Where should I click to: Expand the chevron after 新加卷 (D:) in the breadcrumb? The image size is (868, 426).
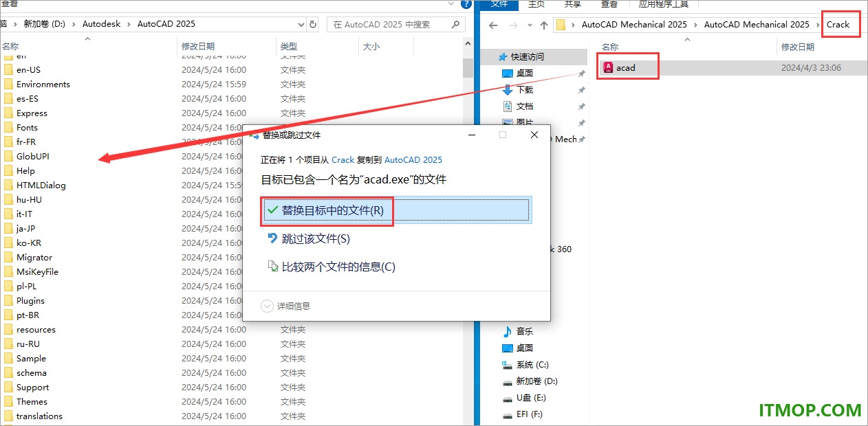pos(74,24)
